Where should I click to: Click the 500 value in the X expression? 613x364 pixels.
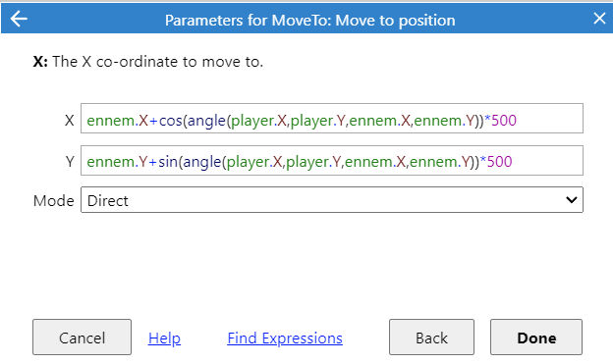point(504,121)
